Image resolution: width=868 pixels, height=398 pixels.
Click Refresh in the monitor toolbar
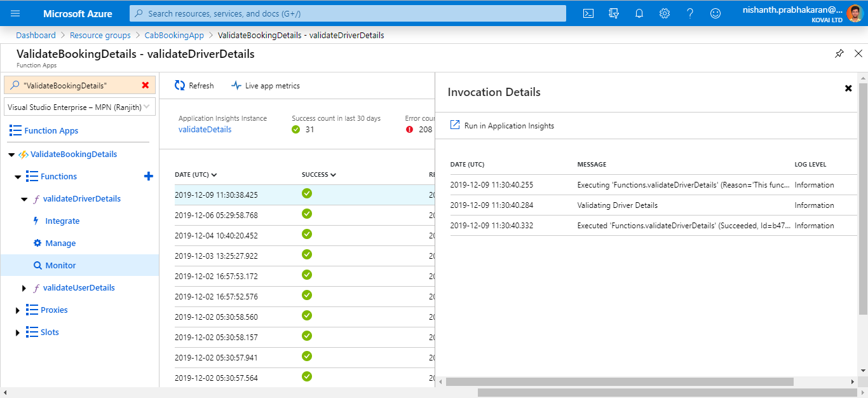coord(194,86)
